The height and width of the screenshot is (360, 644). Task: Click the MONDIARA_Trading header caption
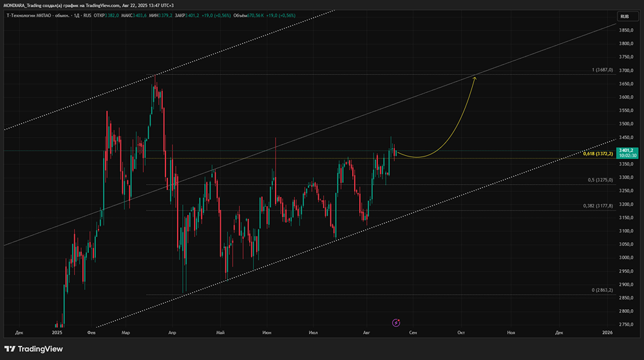point(88,5)
